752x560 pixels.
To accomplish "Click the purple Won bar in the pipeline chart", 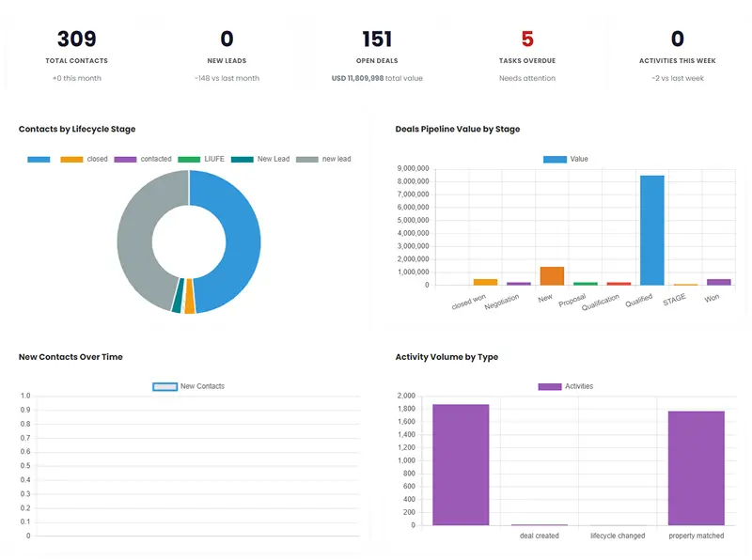I will (x=718, y=281).
